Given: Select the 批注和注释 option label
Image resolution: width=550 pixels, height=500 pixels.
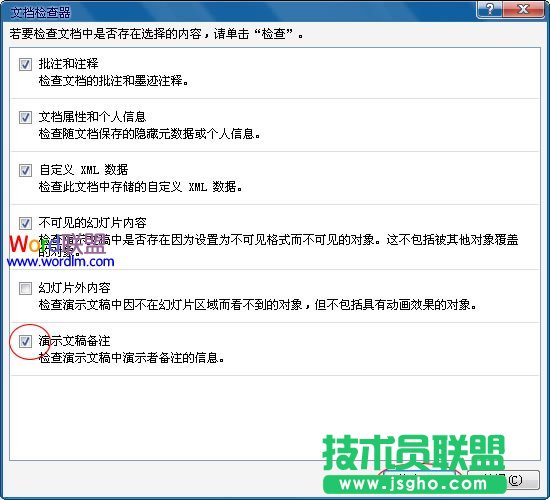Looking at the screenshot, I should [x=68, y=64].
